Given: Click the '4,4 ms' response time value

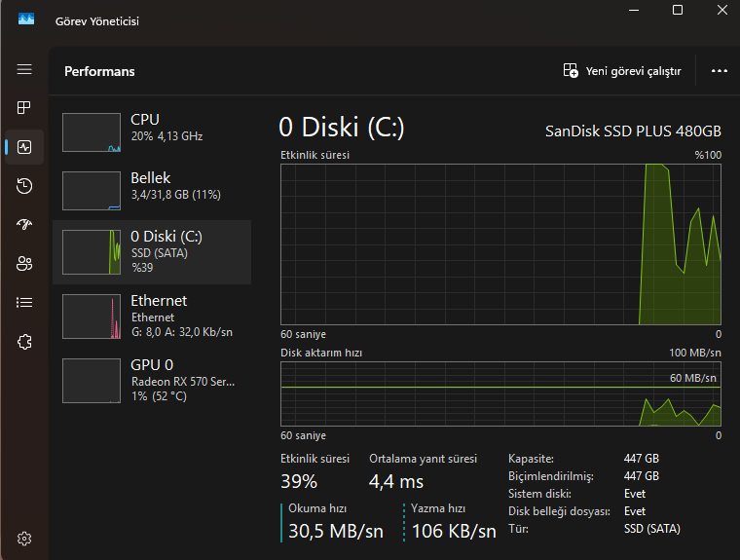Looking at the screenshot, I should 396,482.
